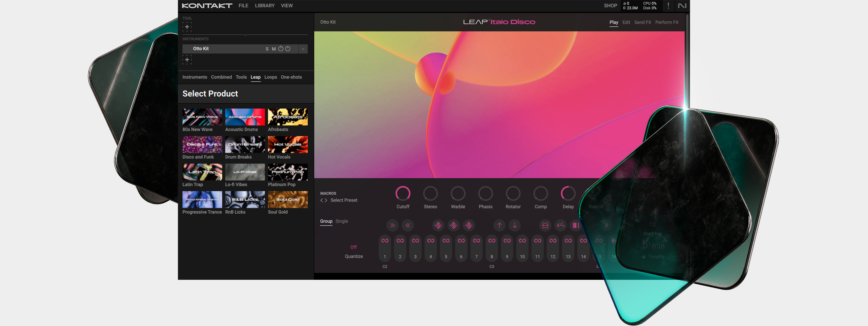868x326 pixels.
Task: Adjust the Cutoff macro knob
Action: 403,193
